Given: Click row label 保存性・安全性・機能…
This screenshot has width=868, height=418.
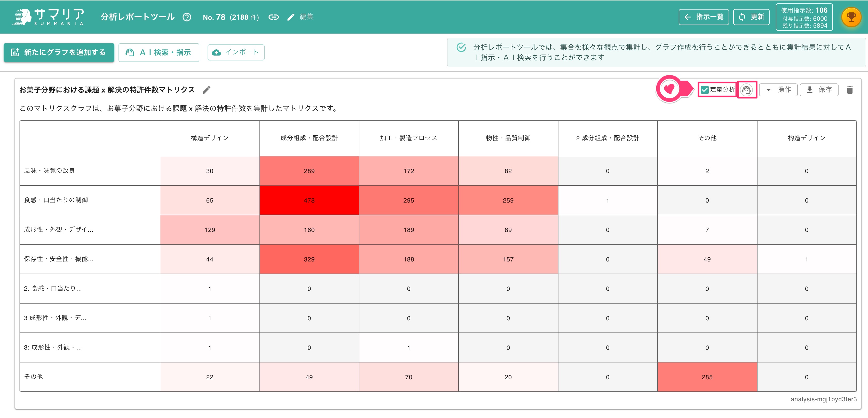Looking at the screenshot, I should pyautogui.click(x=59, y=259).
